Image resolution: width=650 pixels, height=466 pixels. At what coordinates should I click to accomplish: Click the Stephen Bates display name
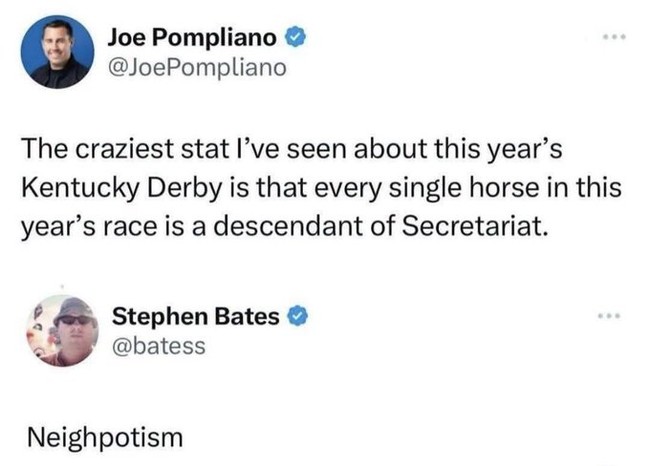[x=196, y=317]
